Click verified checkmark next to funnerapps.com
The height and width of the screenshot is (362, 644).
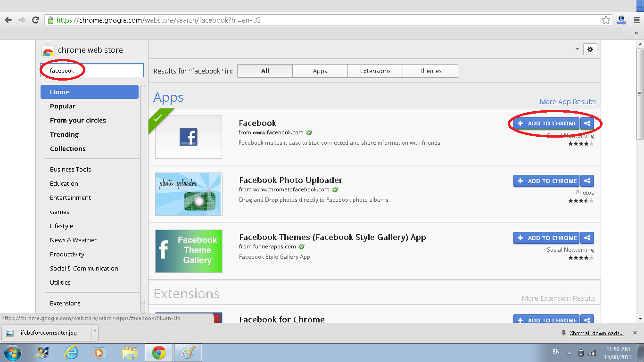pyautogui.click(x=302, y=247)
